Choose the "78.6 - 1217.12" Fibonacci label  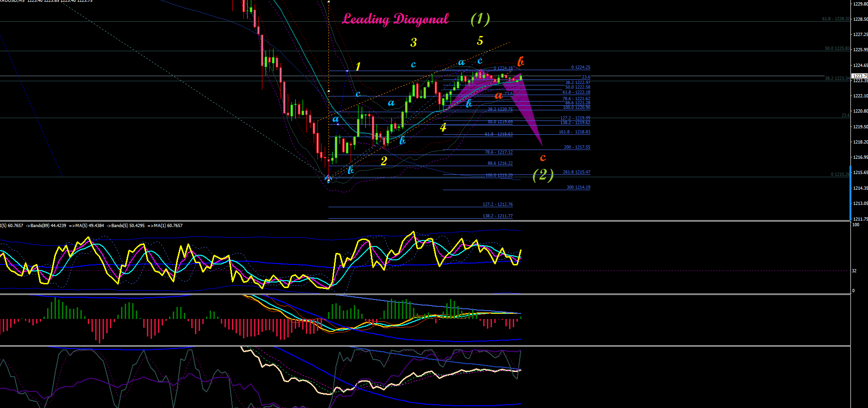pos(498,152)
